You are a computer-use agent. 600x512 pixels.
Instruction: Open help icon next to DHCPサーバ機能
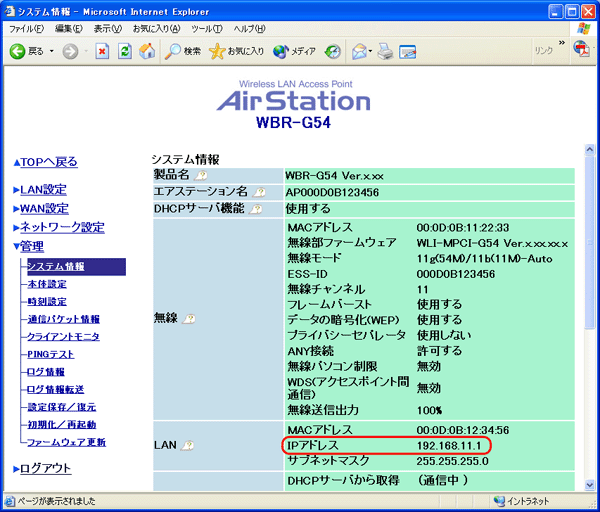256,209
